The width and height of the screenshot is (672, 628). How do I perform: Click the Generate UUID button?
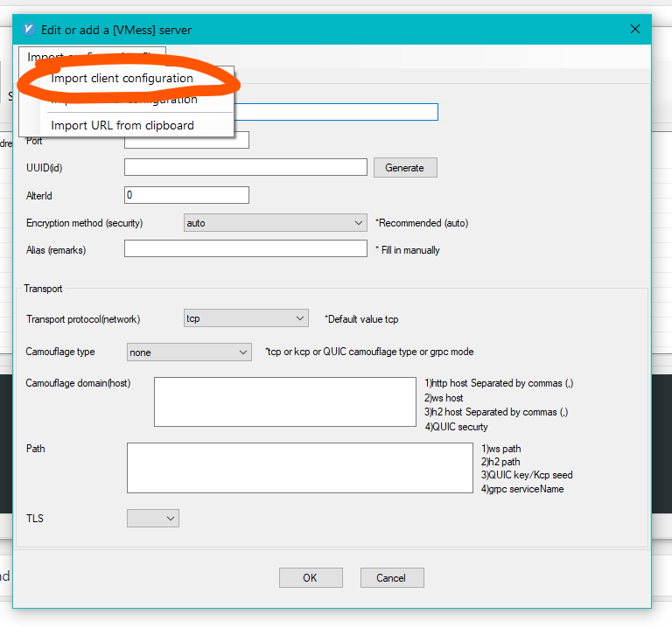(405, 167)
